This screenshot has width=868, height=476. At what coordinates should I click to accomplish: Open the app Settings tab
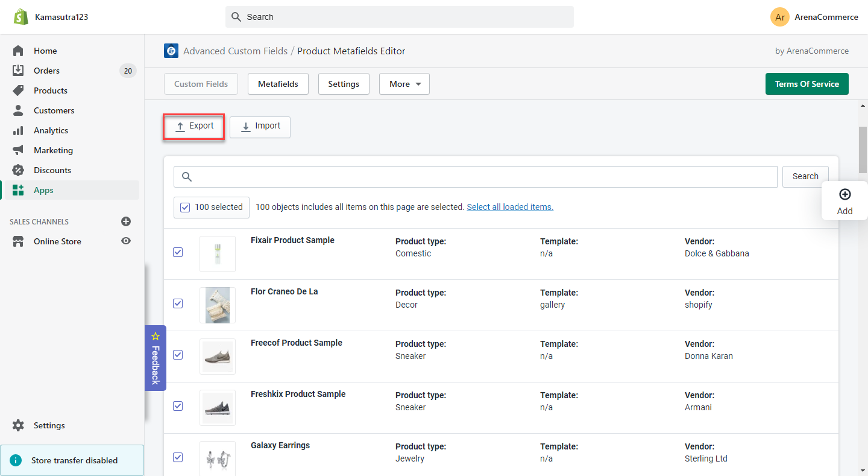coord(344,84)
